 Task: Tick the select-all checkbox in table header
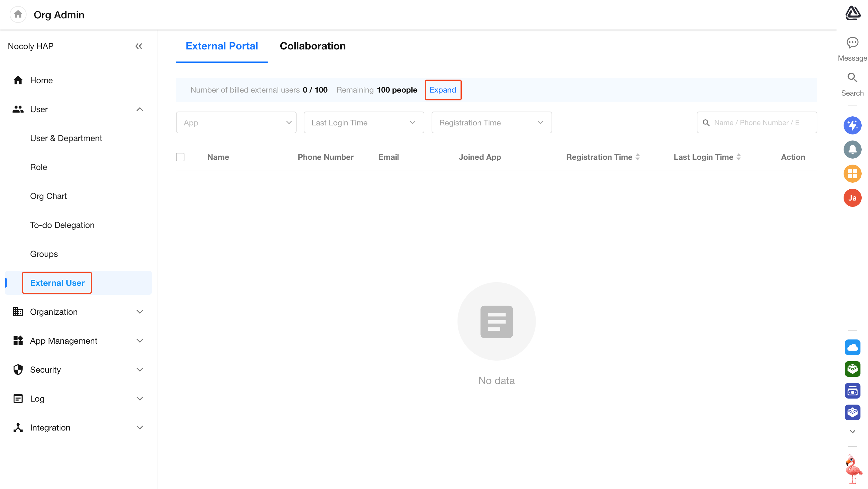click(180, 157)
